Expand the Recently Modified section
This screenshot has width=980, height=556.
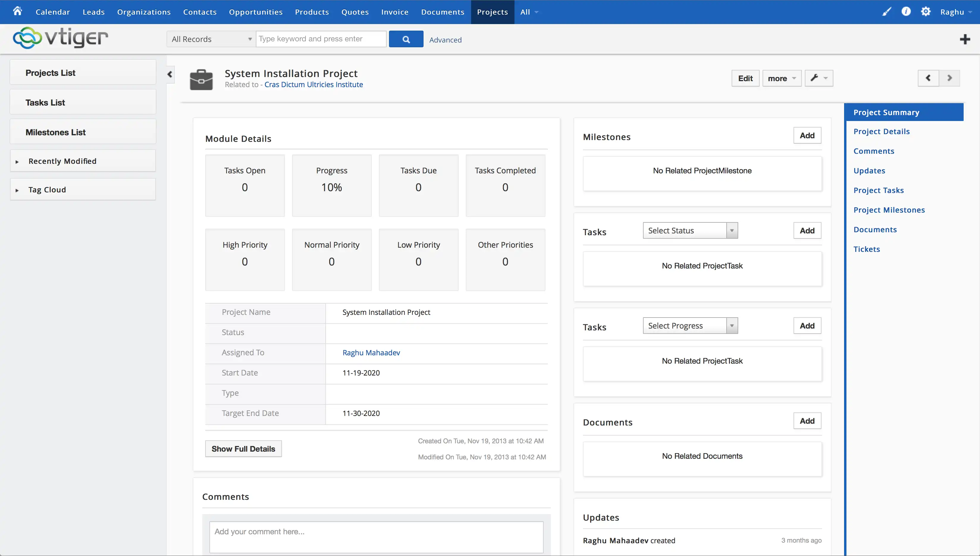click(18, 161)
